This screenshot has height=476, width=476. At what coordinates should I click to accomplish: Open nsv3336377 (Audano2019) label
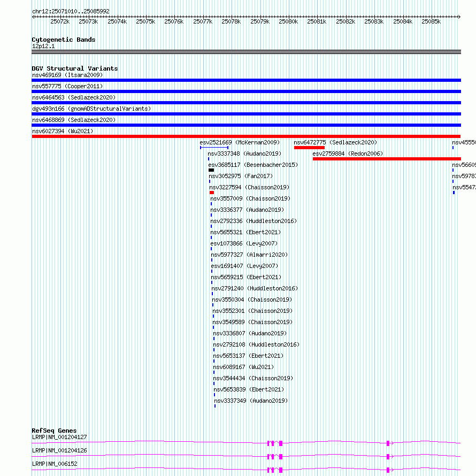click(x=247, y=210)
